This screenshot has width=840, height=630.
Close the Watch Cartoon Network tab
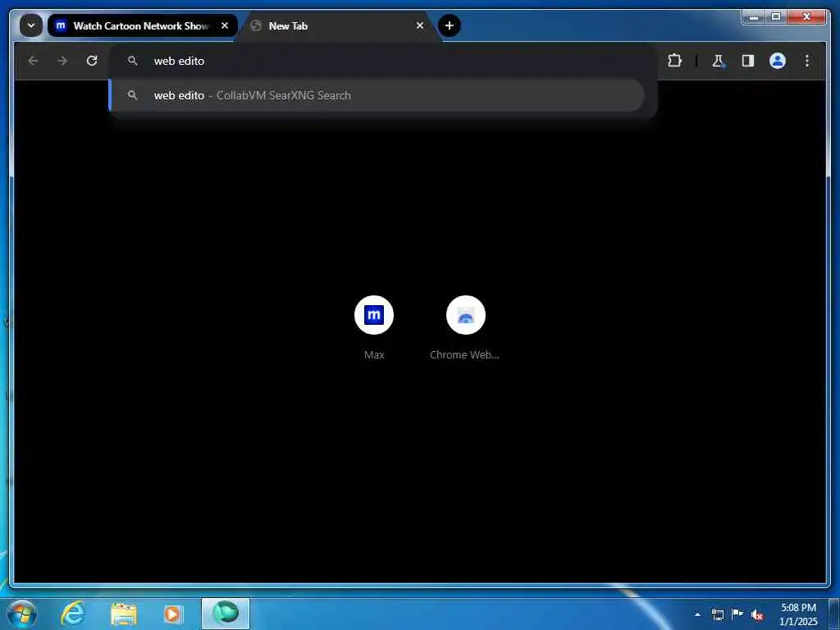[x=225, y=25]
